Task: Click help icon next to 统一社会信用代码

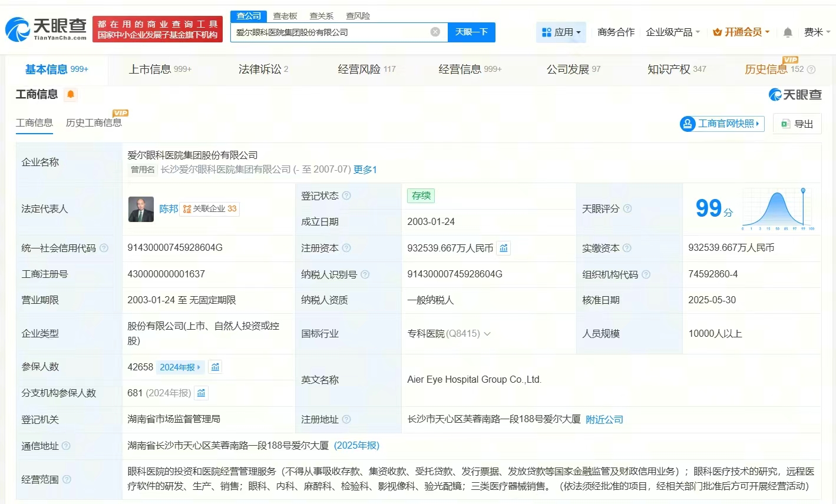Action: tap(104, 248)
